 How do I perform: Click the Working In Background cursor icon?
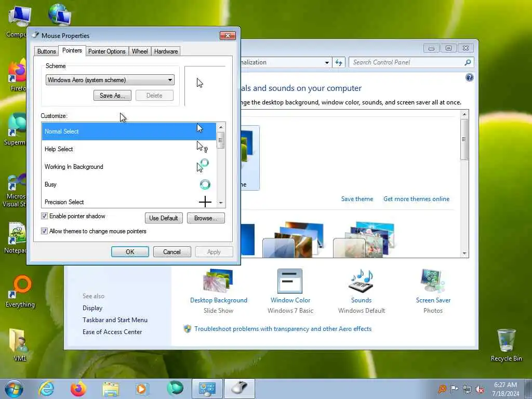[x=203, y=166]
